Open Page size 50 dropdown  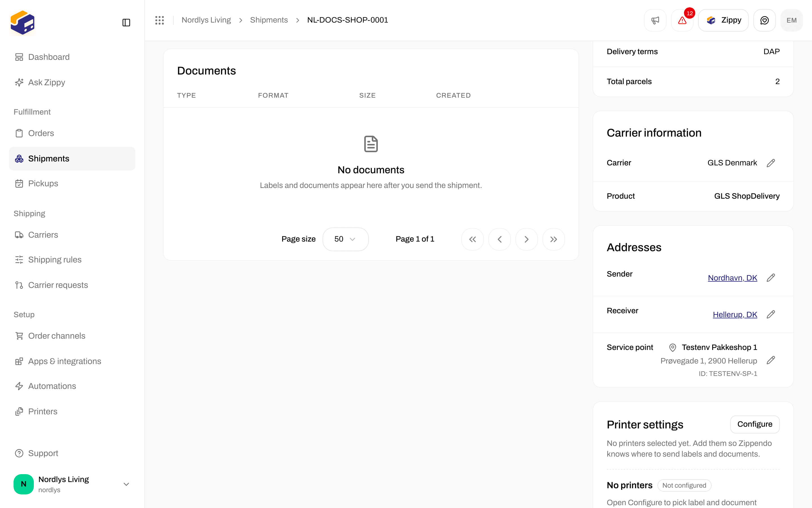point(345,239)
